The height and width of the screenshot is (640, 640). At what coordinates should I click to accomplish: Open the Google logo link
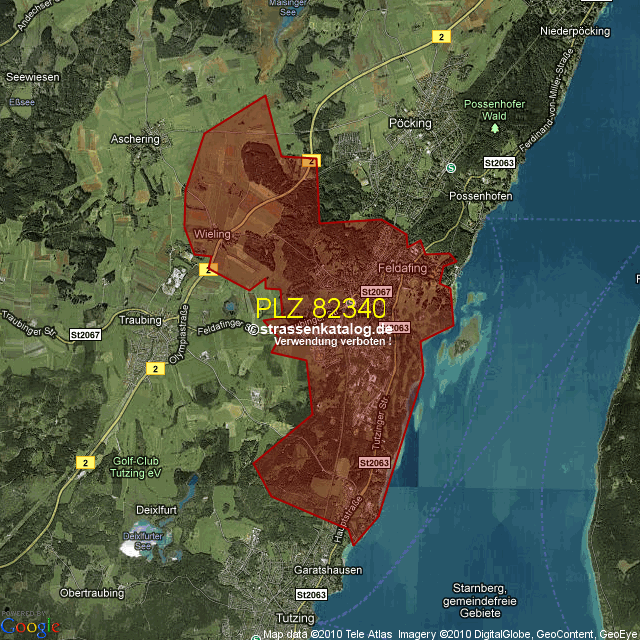coord(29,626)
